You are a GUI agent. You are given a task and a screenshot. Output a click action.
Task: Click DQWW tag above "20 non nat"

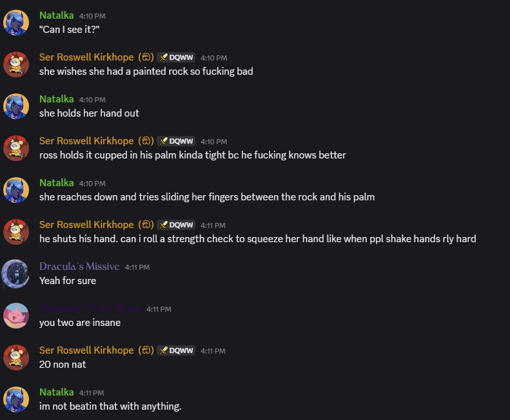tap(176, 350)
